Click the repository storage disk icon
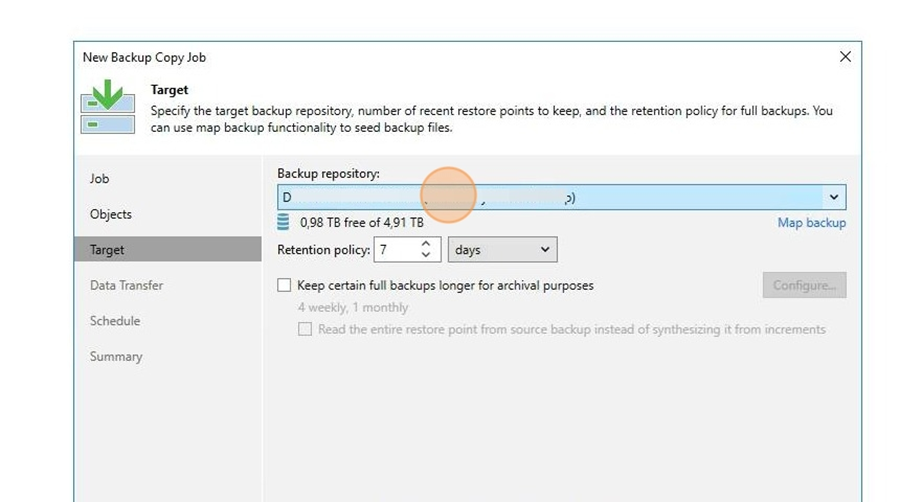This screenshot has width=900, height=502. pyautogui.click(x=283, y=222)
